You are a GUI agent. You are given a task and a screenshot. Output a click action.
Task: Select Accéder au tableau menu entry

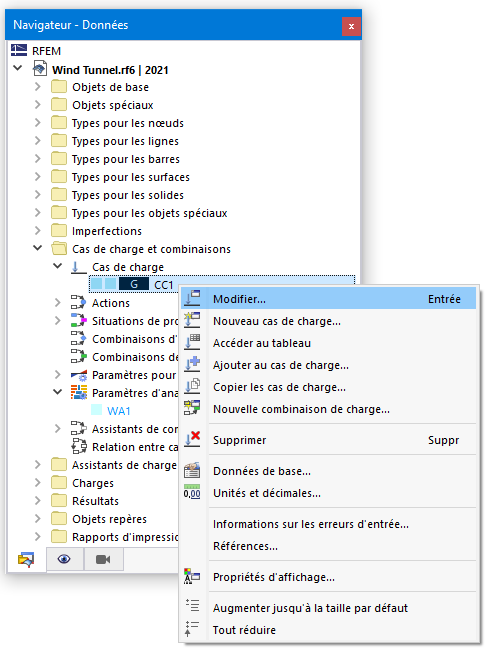point(328,343)
